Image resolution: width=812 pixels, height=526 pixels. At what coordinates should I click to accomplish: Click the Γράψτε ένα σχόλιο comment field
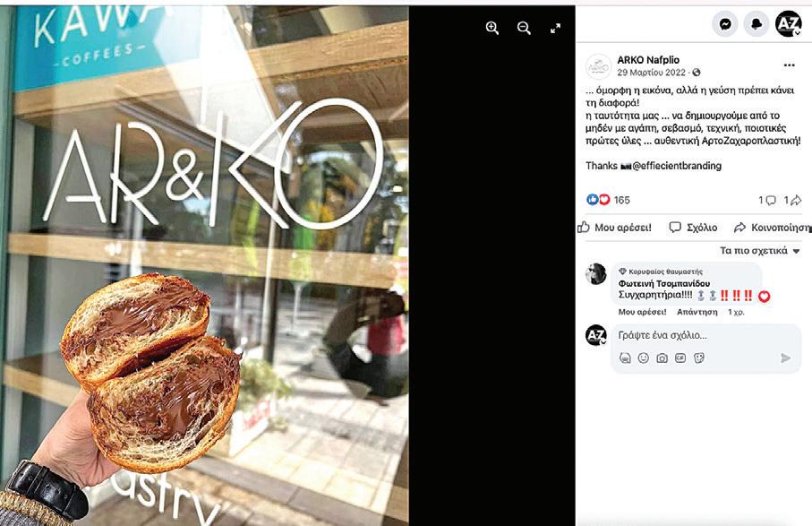[705, 335]
